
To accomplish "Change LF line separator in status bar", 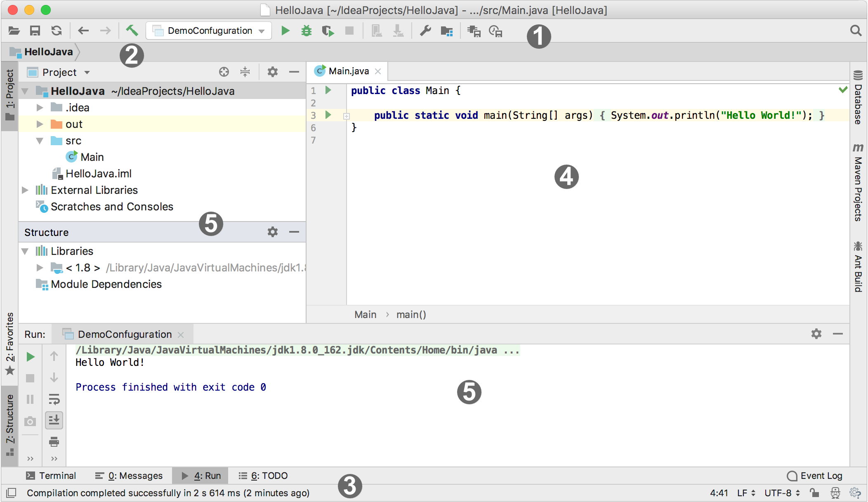I will click(746, 493).
